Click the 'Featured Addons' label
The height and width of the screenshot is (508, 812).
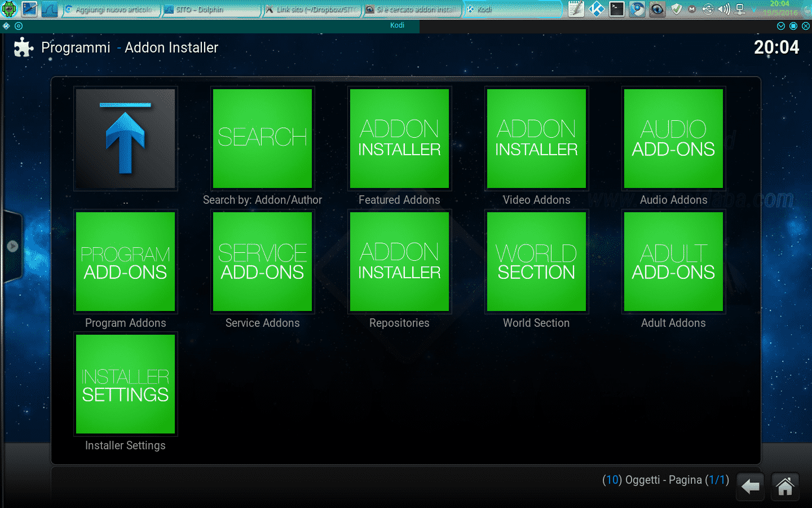point(399,200)
